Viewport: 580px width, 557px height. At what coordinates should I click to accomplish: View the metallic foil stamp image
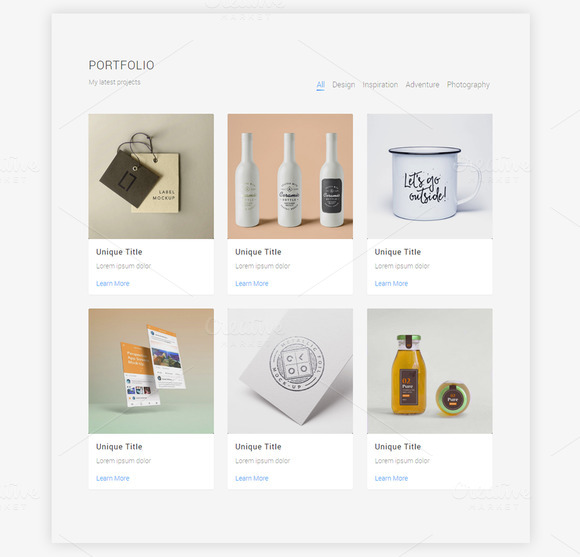click(290, 371)
